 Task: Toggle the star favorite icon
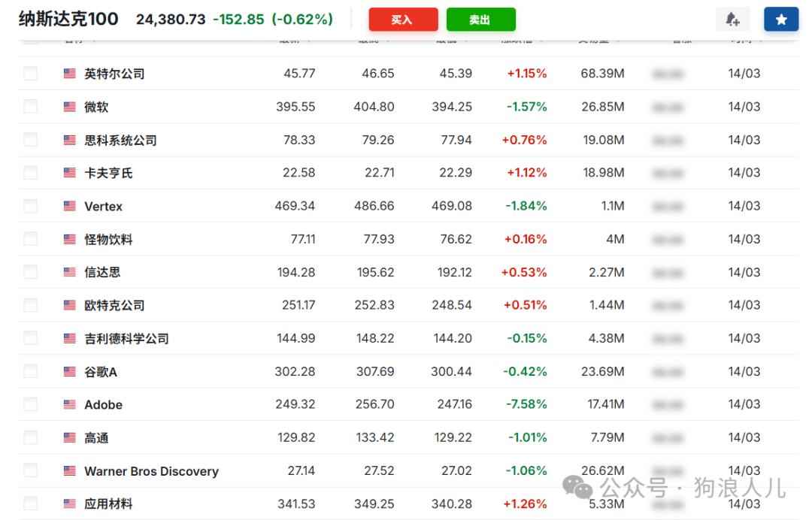[x=781, y=20]
